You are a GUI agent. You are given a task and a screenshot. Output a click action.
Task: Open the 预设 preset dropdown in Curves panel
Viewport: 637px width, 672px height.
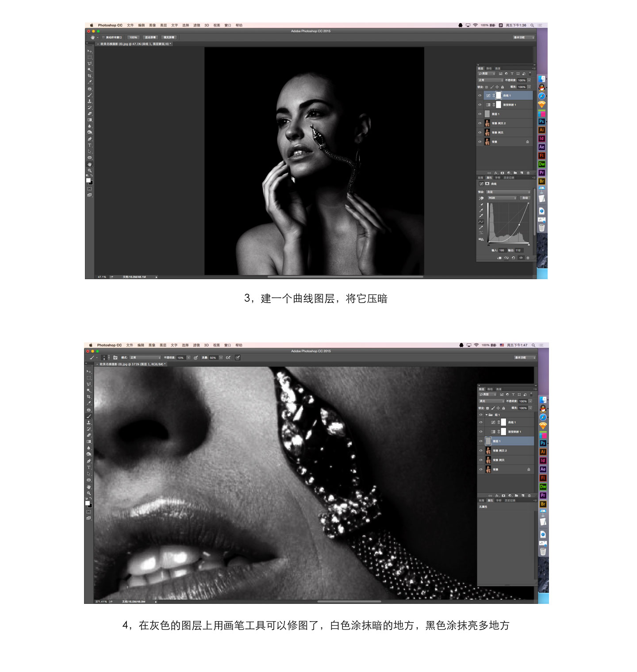[x=508, y=192]
